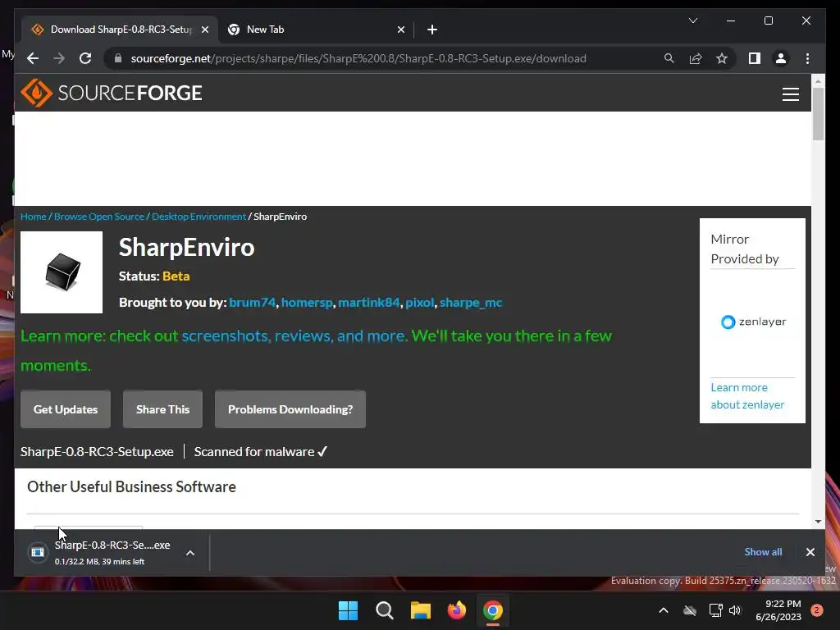Open the brum74 contributor link
The width and height of the screenshot is (840, 630).
252,302
